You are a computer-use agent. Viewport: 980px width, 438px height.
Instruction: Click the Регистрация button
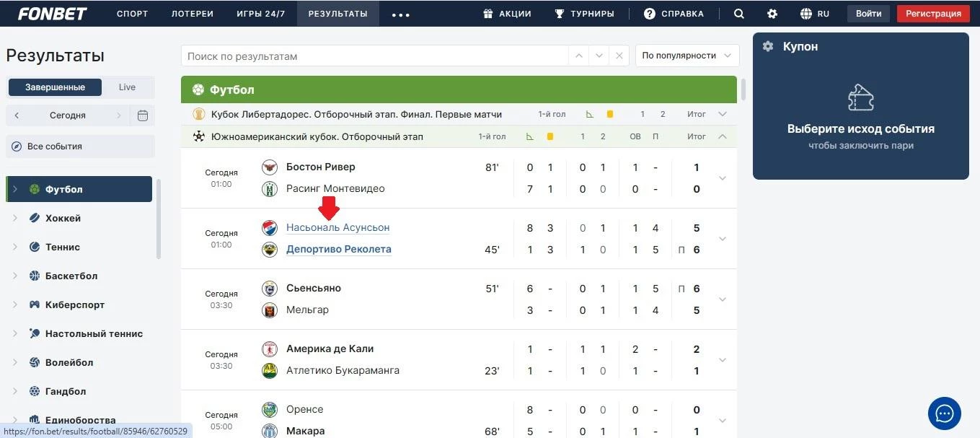click(933, 13)
